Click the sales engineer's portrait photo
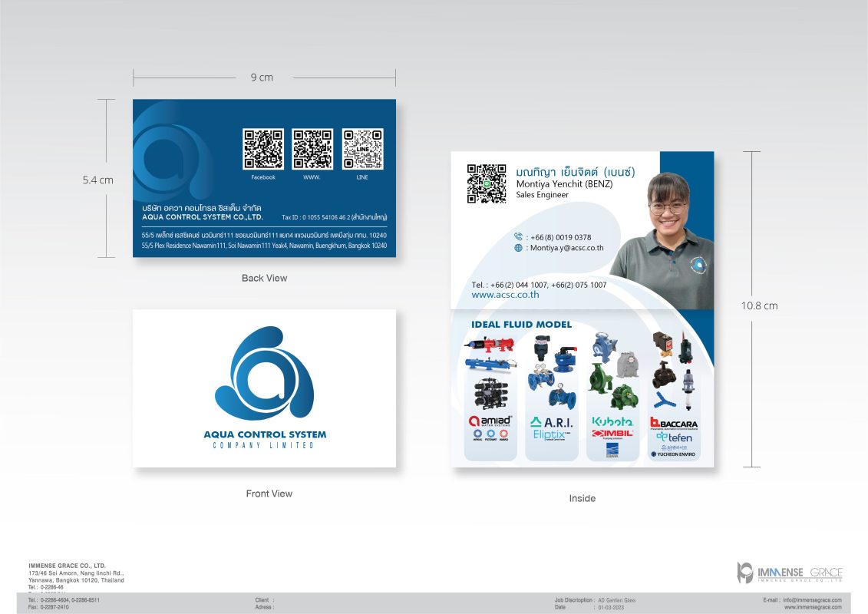Image resolution: width=868 pixels, height=614 pixels. tap(662, 240)
